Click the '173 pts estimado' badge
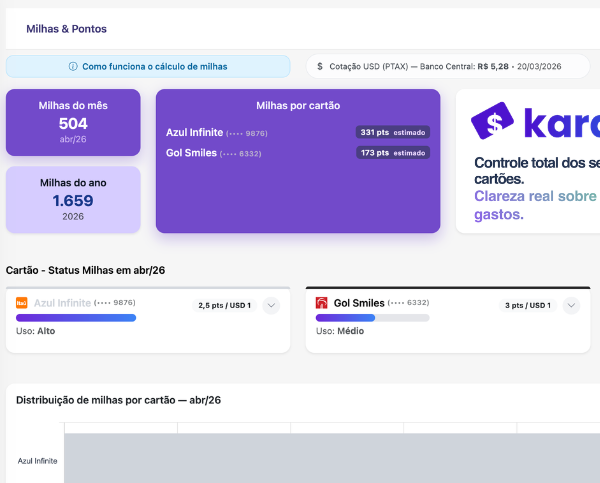Viewport: 600px width, 483px height. coord(393,153)
